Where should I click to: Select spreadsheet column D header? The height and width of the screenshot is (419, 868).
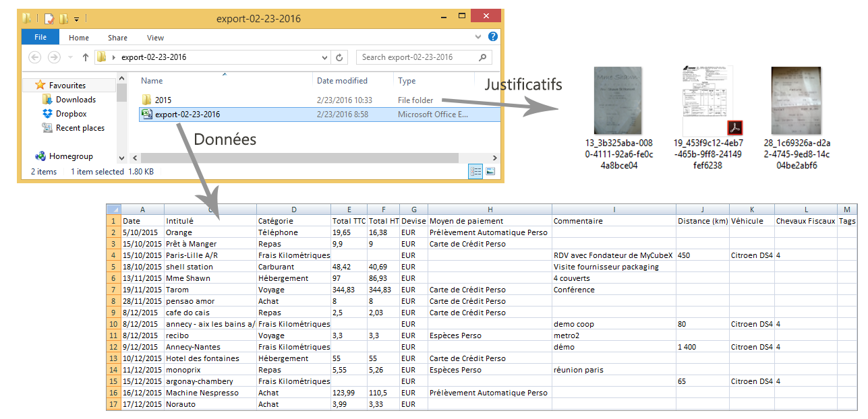click(293, 209)
